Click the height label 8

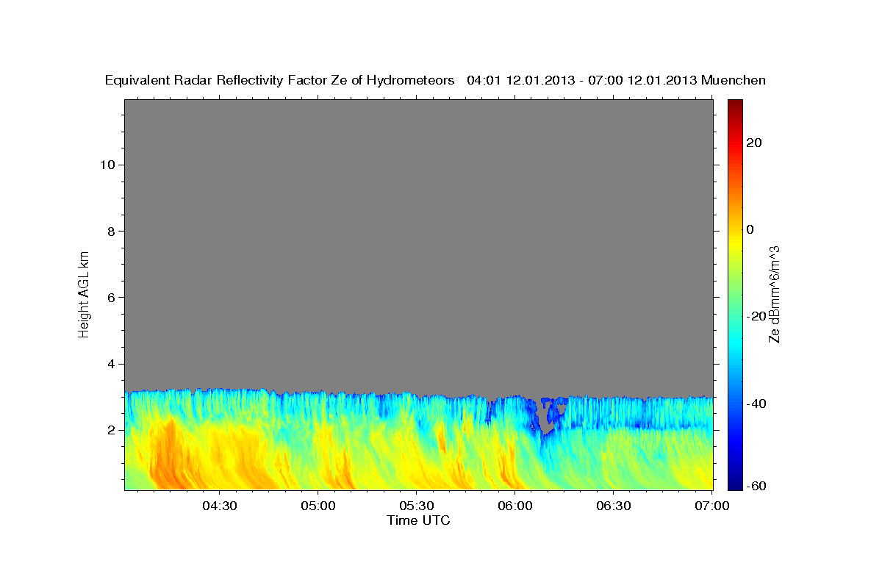click(x=110, y=231)
